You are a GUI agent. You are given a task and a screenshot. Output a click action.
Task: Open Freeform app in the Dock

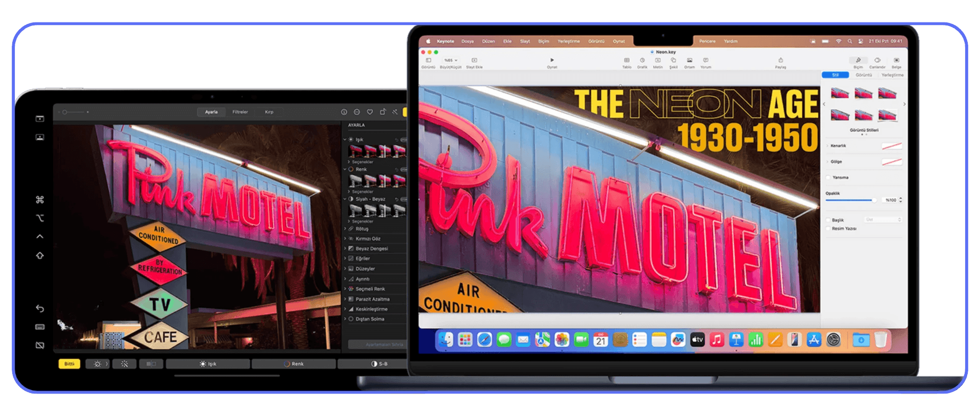click(x=678, y=340)
